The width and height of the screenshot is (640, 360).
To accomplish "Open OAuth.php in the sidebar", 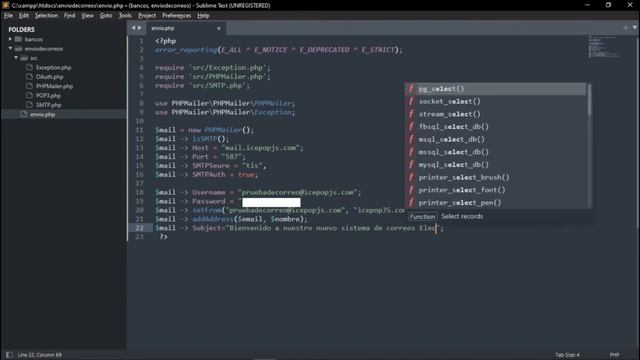I will (49, 77).
